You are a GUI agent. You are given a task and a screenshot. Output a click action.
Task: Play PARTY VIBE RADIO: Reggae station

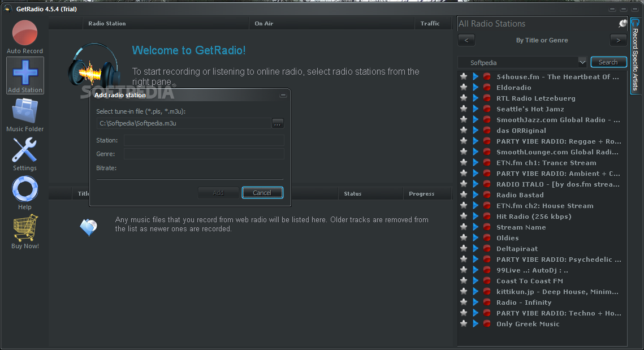(x=475, y=141)
